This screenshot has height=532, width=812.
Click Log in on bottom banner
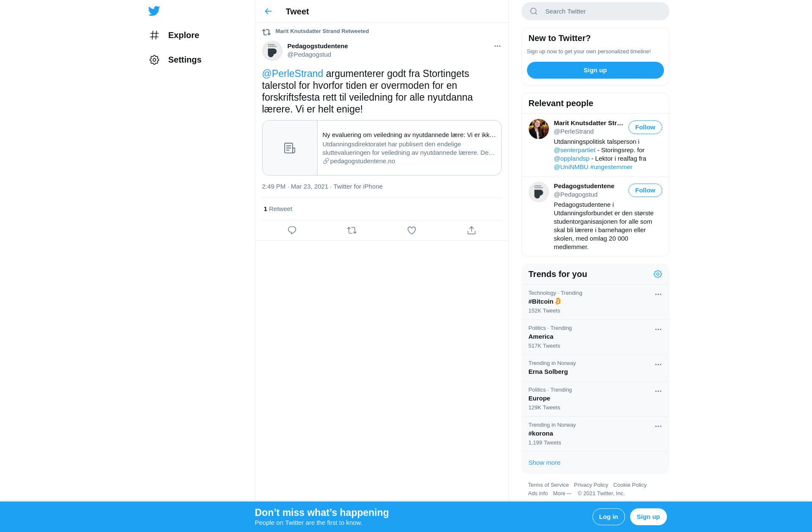point(608,517)
